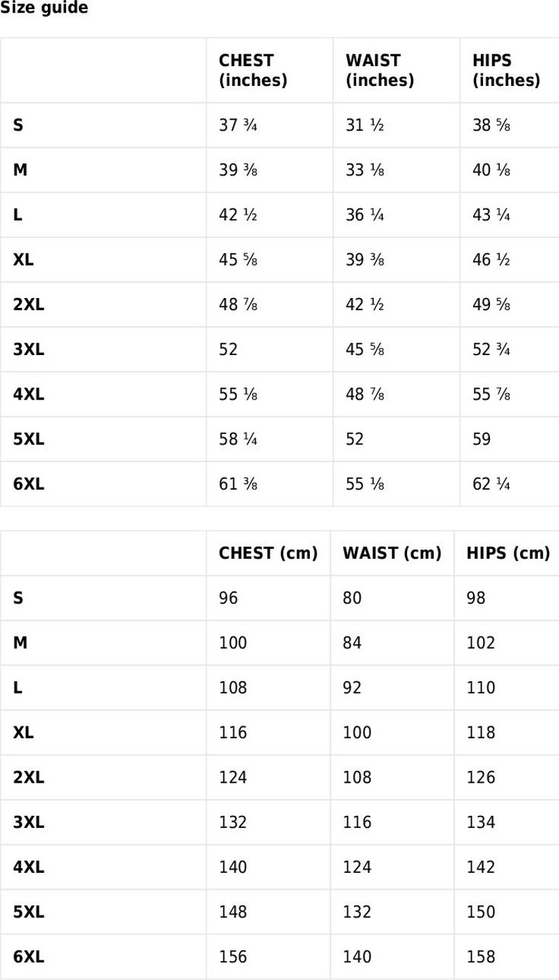
Task: Click the 148 chest cm value for 5XL
Action: (233, 913)
